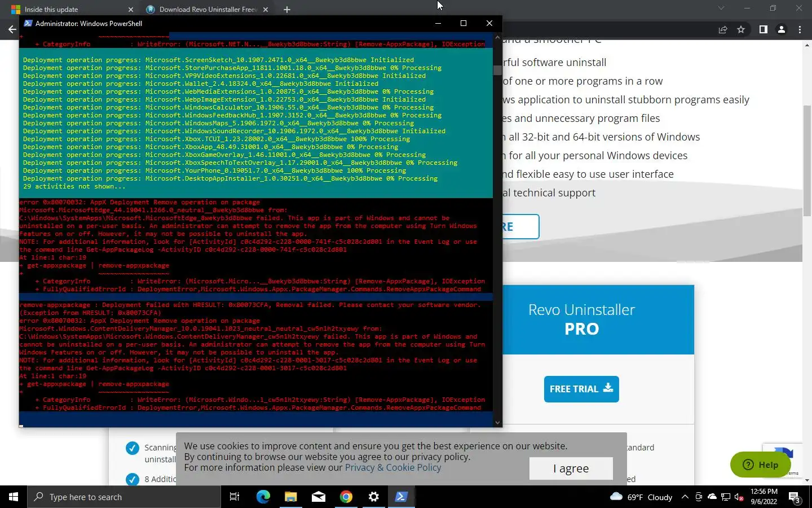Show hidden system tray icons
This screenshot has height=508, width=812.
685,497
